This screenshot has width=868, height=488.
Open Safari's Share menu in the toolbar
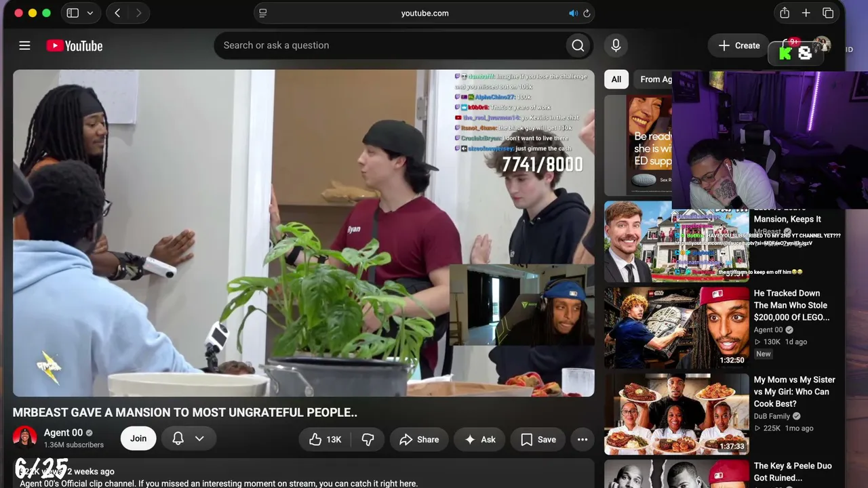coord(785,13)
